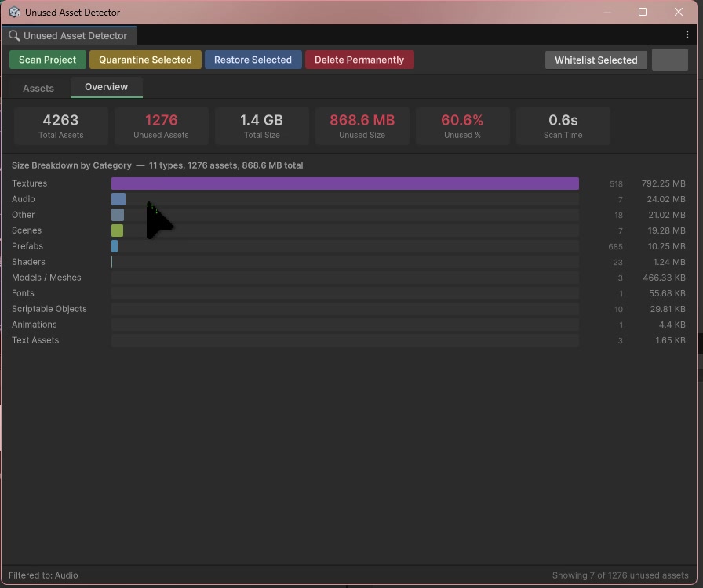
Task: Click the 4.4 KB Animations size value
Action: point(672,325)
